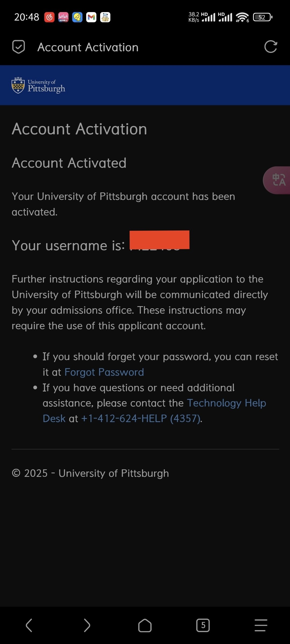Tap the Wi-Fi signal status icon
Screen dimensions: 290x644
[x=242, y=17]
